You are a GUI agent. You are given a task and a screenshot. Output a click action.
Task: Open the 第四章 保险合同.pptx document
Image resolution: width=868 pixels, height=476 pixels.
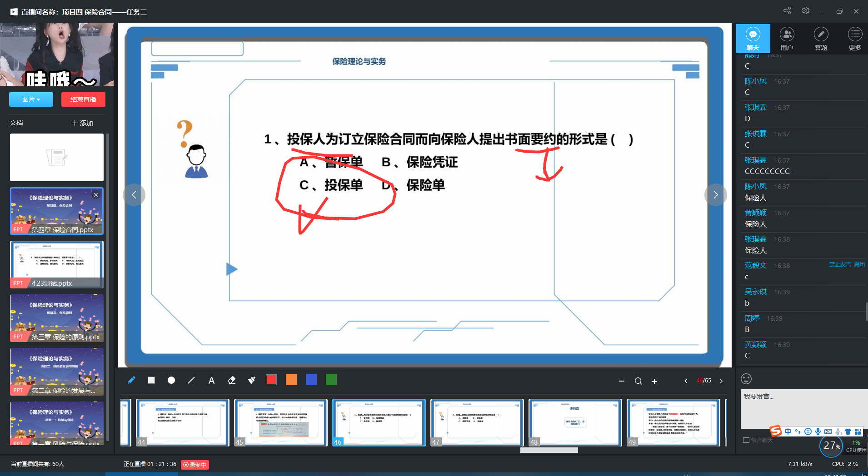[x=57, y=211]
